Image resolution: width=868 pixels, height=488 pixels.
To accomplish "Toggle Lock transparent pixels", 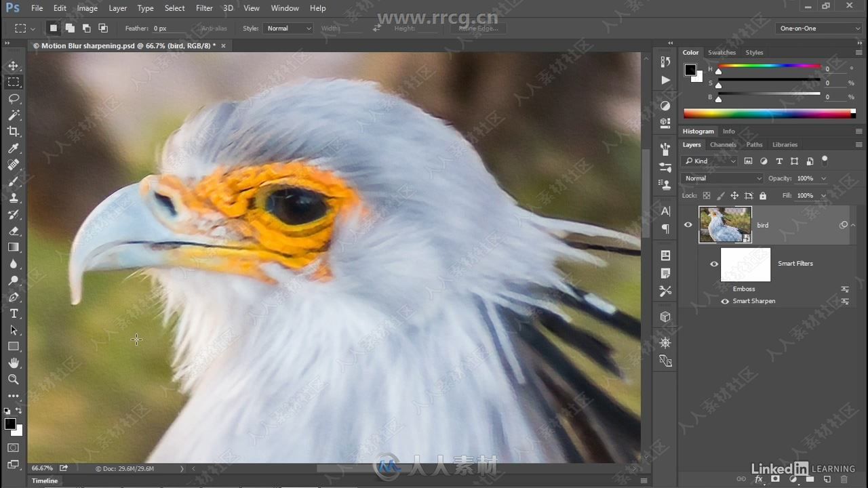I will click(x=707, y=196).
